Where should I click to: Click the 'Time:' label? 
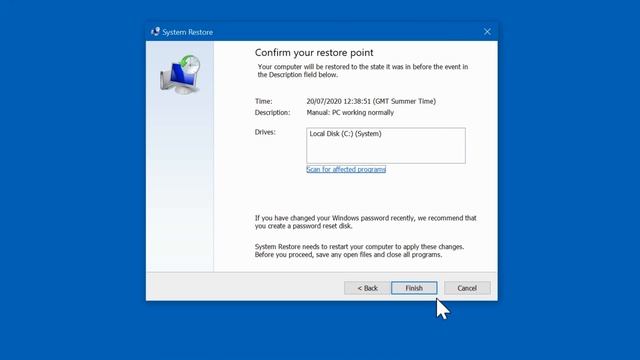click(x=264, y=101)
